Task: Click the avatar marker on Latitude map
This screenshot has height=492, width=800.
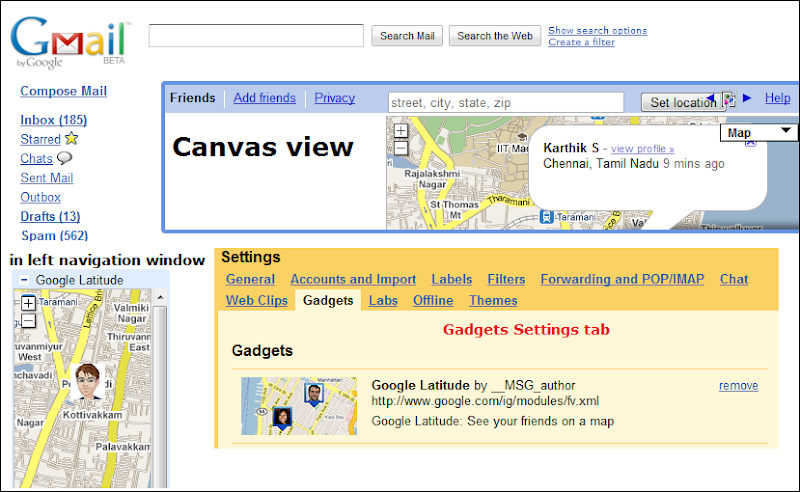Action: [x=87, y=382]
